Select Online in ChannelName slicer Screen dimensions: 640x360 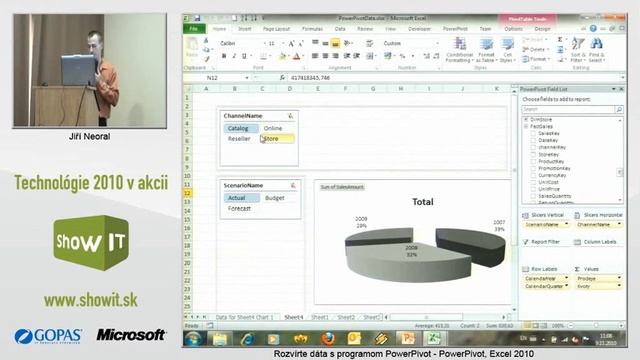[x=277, y=128]
